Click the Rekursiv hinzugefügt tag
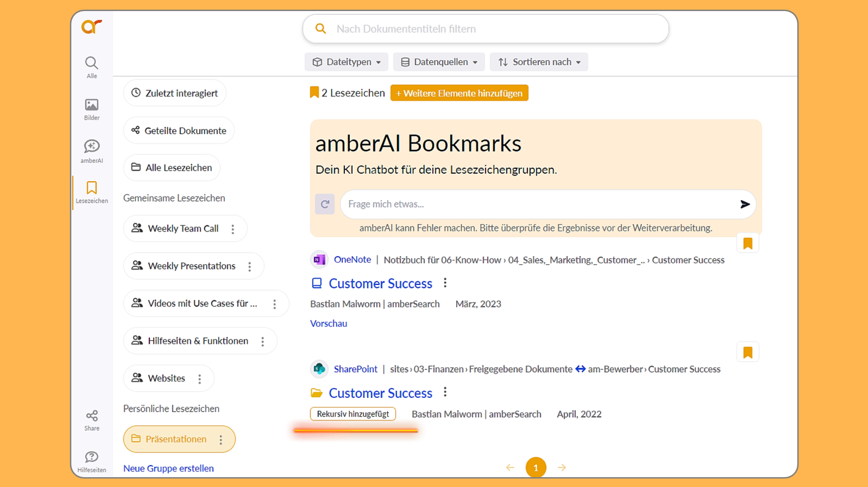This screenshot has width=868, height=487. (353, 414)
